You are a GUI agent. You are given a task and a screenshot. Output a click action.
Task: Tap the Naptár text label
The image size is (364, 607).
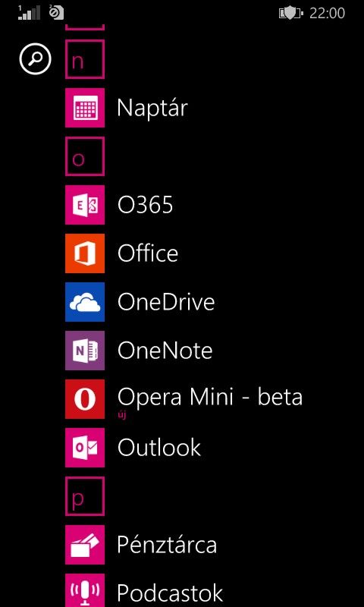coord(152,107)
